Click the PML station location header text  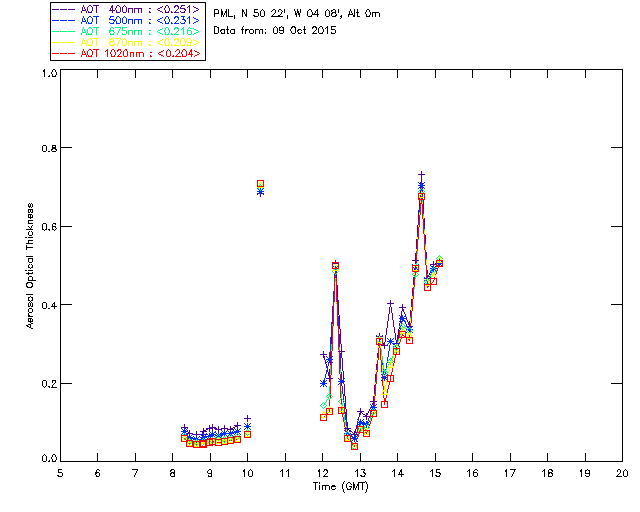(297, 13)
